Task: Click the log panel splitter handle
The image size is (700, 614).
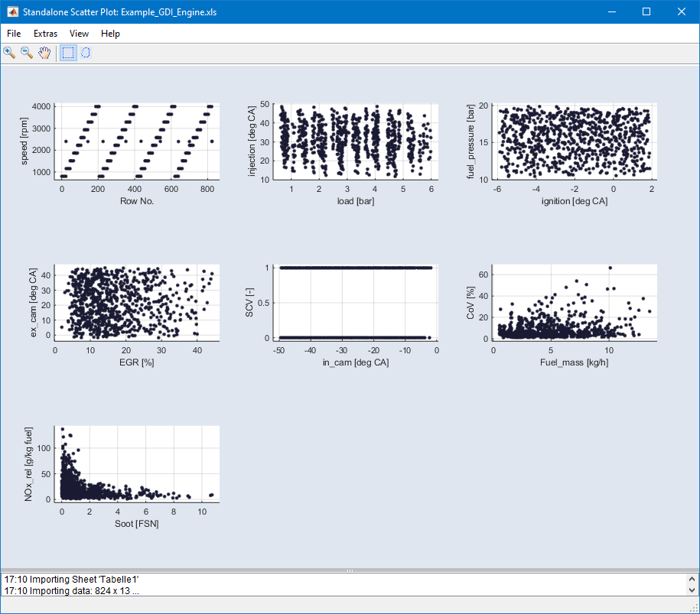Action: click(x=350, y=570)
